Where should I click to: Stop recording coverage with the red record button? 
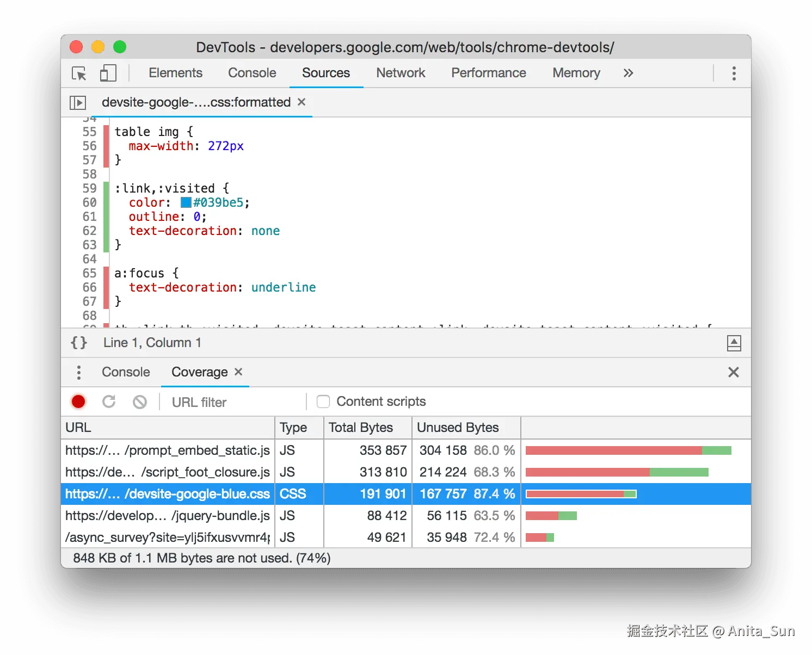[x=78, y=401]
